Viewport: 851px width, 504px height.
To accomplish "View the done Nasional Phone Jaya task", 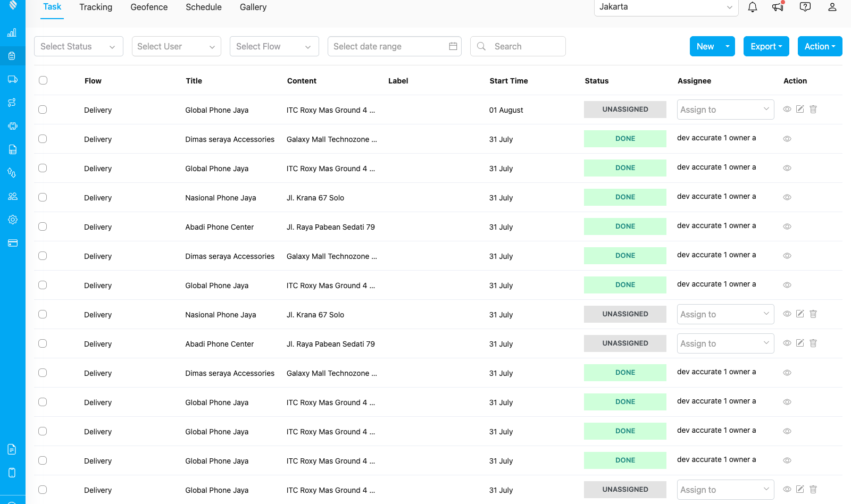I will [787, 197].
